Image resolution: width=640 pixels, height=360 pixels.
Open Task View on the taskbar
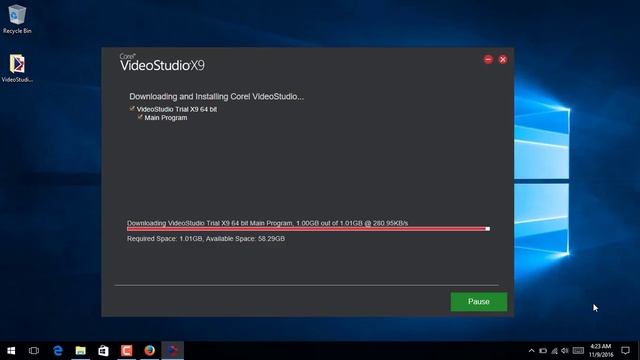tap(34, 351)
